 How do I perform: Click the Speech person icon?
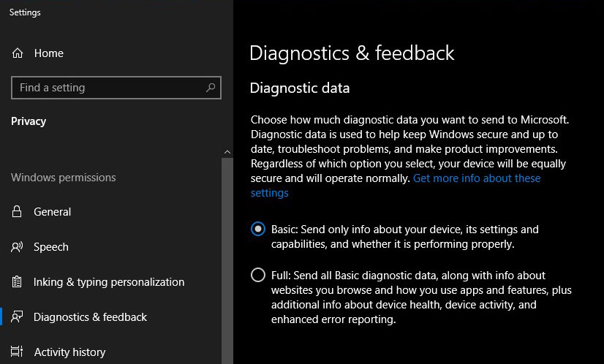click(17, 246)
